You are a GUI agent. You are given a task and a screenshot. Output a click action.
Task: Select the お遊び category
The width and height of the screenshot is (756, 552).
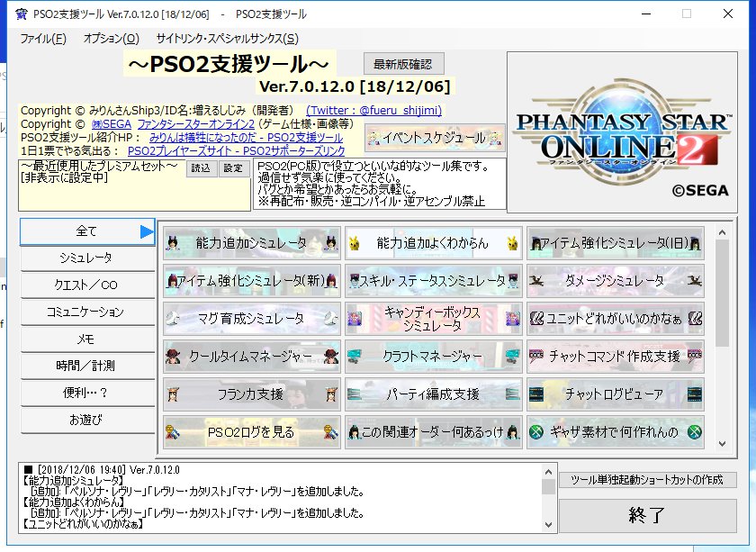point(87,420)
